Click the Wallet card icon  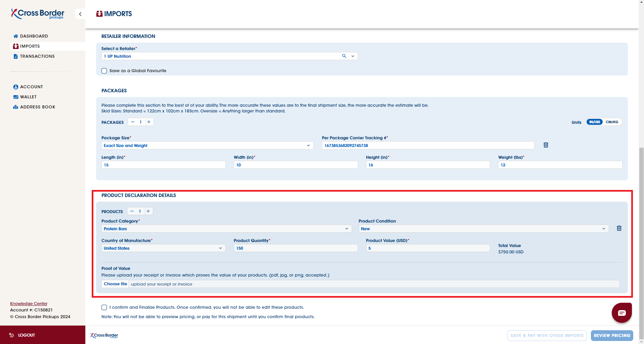[15, 97]
